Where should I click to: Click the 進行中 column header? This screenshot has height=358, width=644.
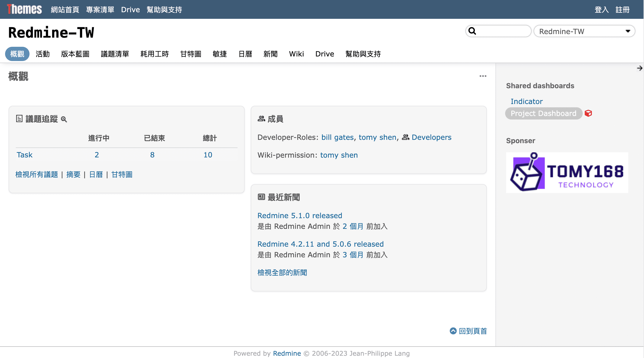(99, 138)
